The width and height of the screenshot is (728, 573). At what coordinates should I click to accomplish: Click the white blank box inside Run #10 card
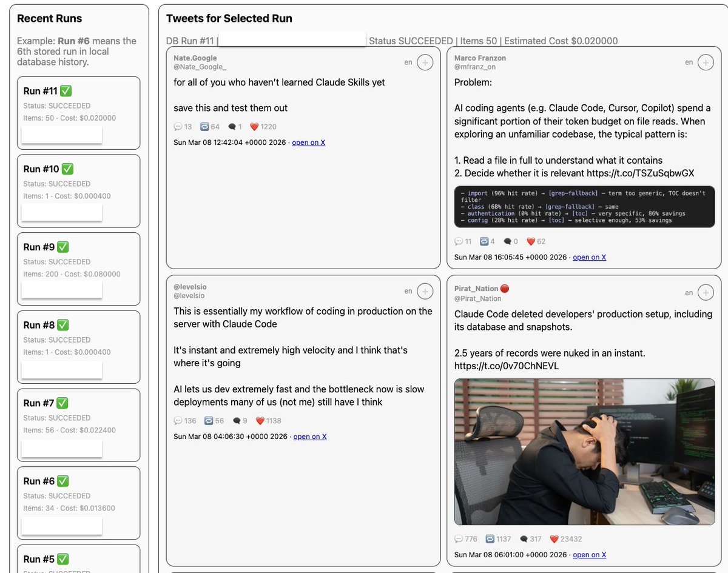pos(62,212)
